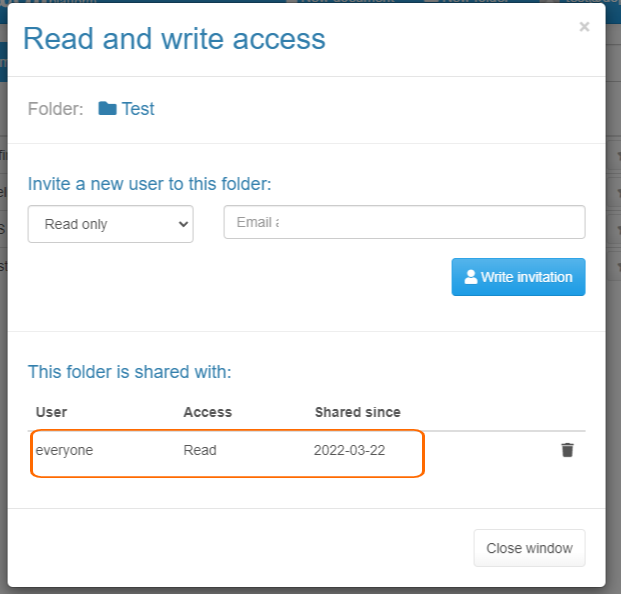Open the Test folder link

coord(138,109)
